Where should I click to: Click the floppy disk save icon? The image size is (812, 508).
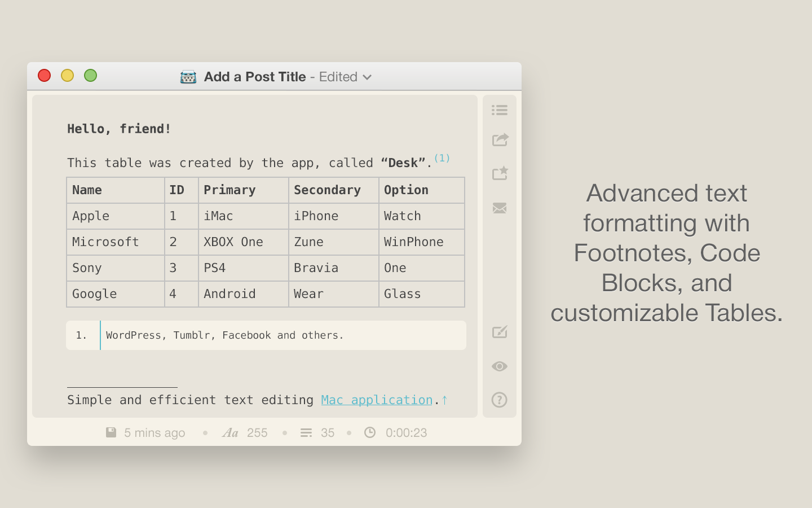click(x=111, y=432)
